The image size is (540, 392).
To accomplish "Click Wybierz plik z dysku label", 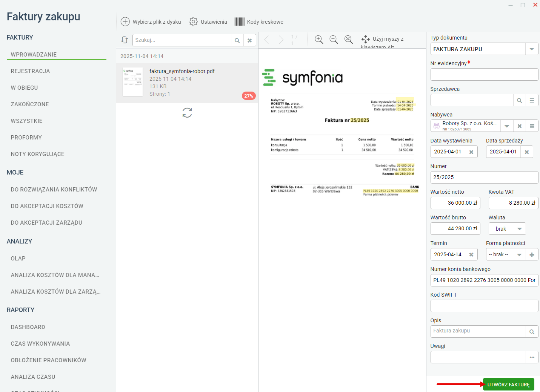I will coord(157,22).
